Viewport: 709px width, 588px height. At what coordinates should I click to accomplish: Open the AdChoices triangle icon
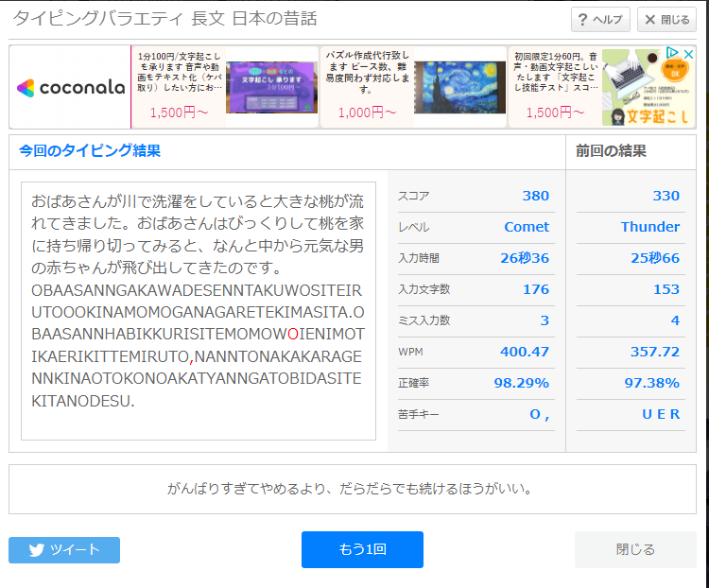672,53
